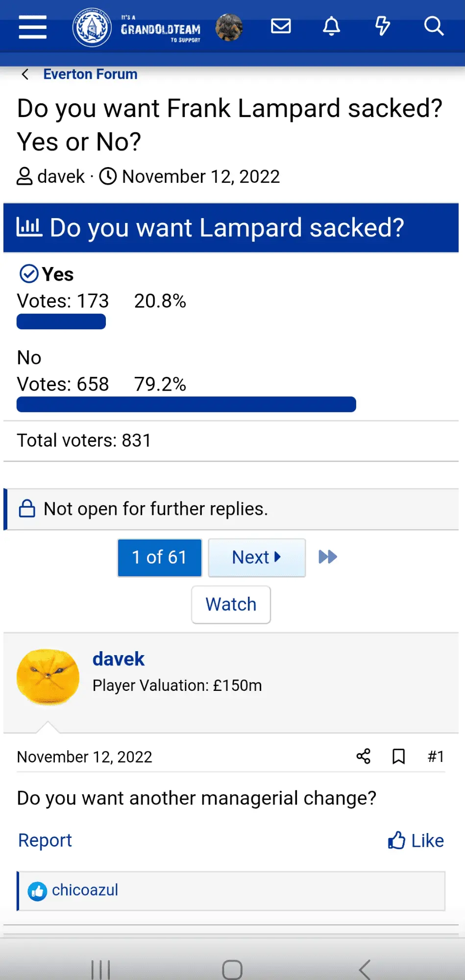This screenshot has height=980, width=465.
Task: Open the hamburger navigation menu
Action: pyautogui.click(x=32, y=27)
